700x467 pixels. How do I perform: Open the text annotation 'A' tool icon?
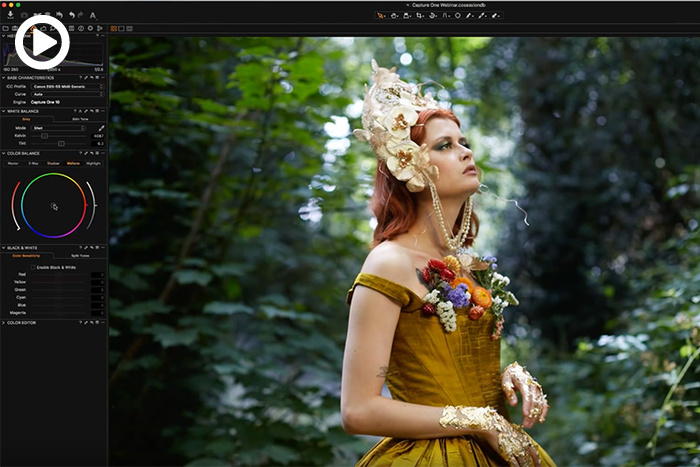click(x=93, y=16)
